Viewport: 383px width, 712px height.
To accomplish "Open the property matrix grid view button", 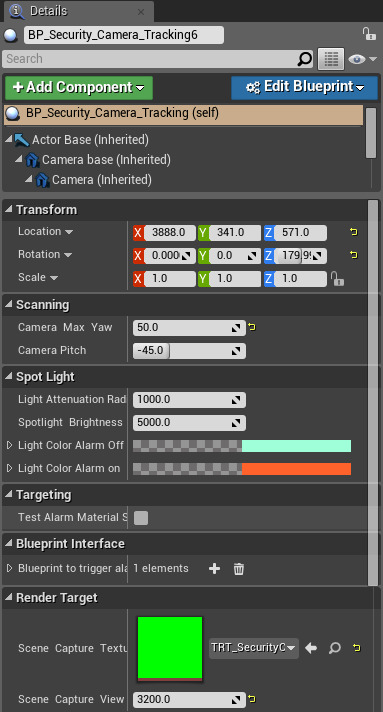I will click(331, 59).
